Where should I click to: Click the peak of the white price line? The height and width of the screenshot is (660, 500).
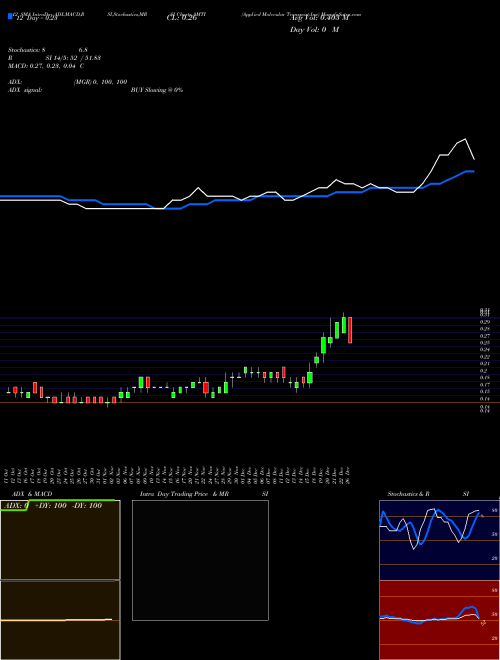click(x=465, y=139)
